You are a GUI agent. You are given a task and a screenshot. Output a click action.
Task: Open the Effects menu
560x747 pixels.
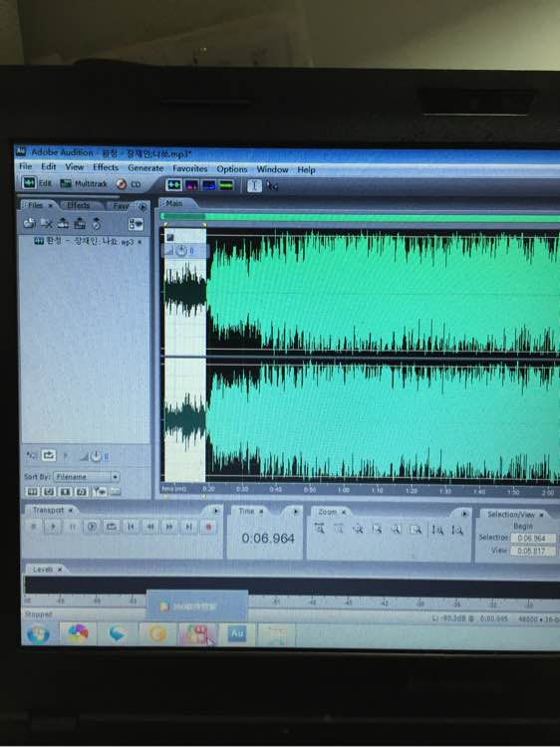pos(106,167)
